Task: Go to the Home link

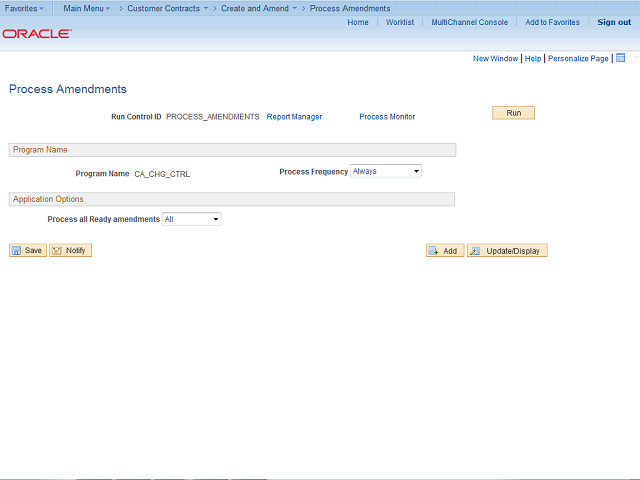Action: coord(358,22)
